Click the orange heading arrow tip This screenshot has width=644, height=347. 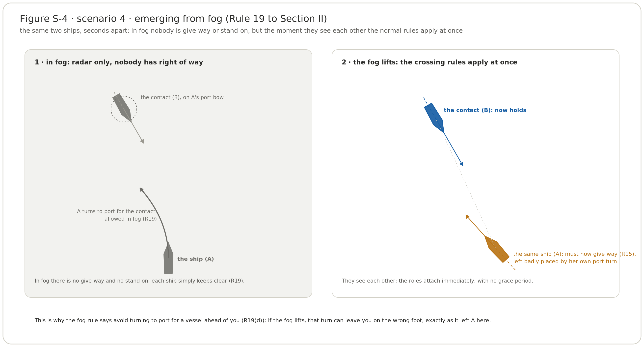point(467,216)
